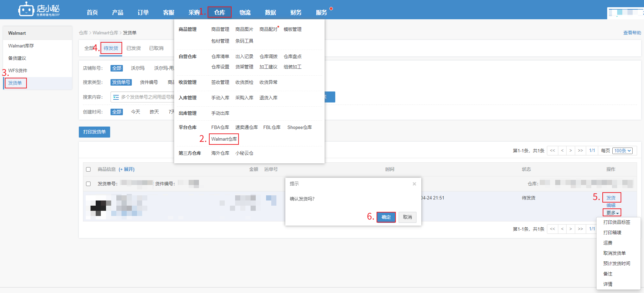Choose 货件编号 search type
Viewport: 644px width, 293px height.
[149, 83]
